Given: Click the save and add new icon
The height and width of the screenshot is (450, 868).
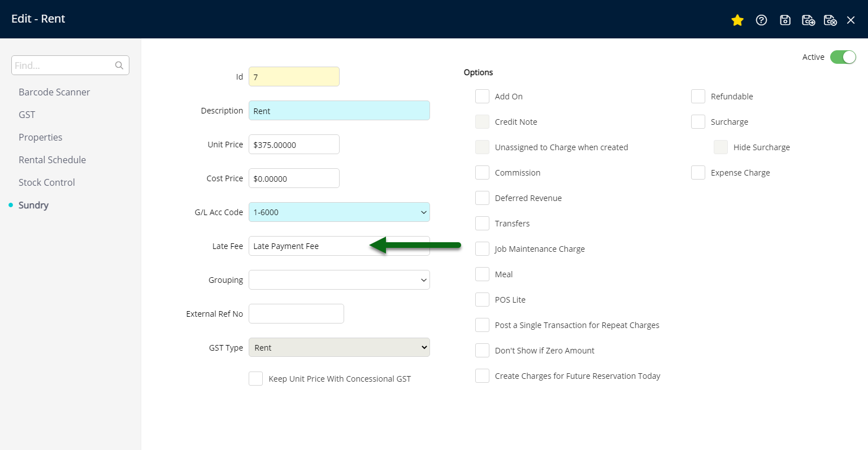Looking at the screenshot, I should point(808,20).
